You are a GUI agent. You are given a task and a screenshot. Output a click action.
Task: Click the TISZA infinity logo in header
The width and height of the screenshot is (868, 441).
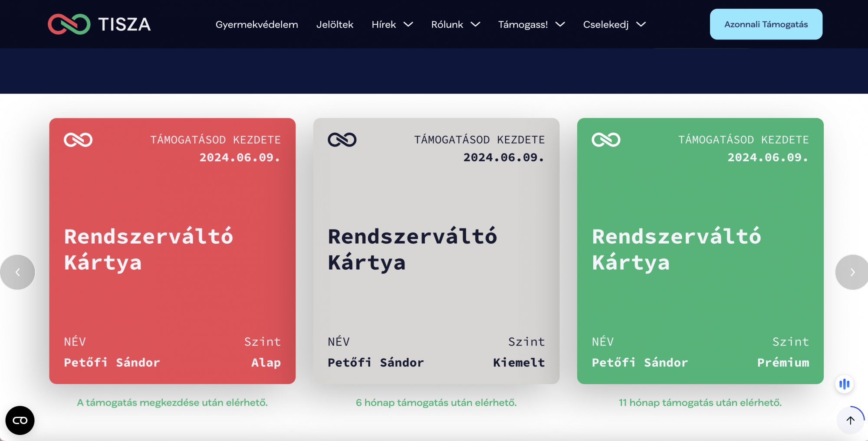[x=69, y=24]
